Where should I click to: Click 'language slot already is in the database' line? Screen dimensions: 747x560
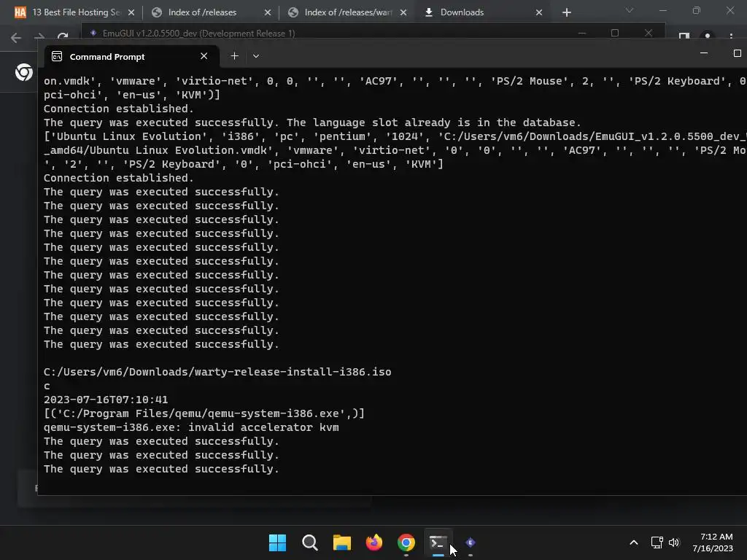(312, 122)
